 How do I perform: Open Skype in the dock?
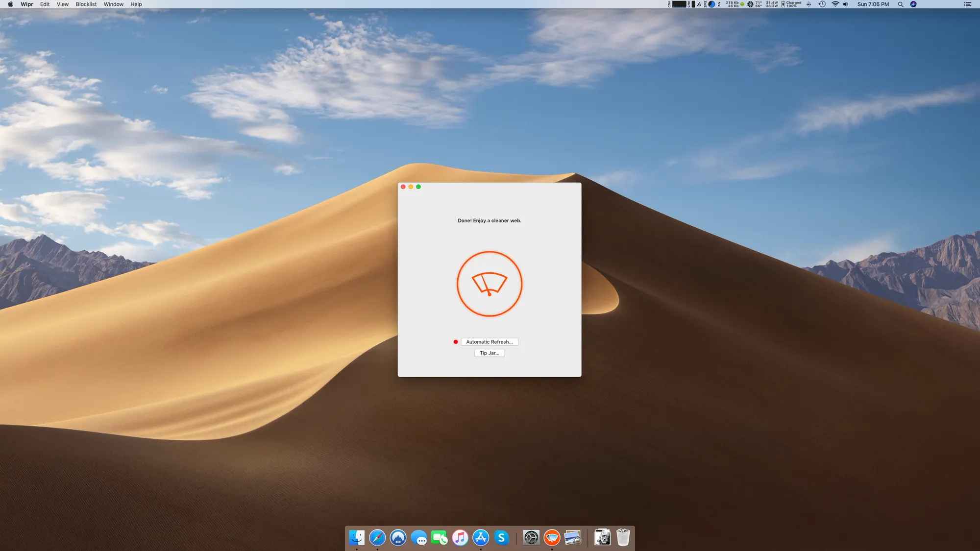[x=501, y=538]
